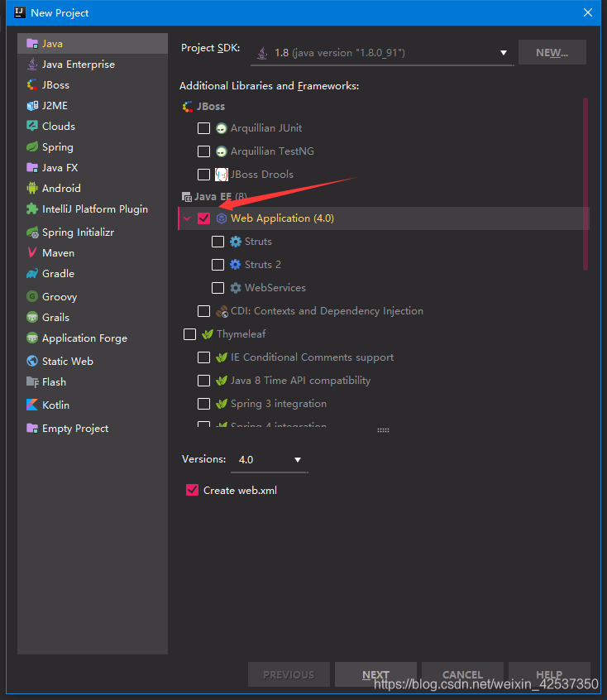Click the Struts 2 gear icon
607x700 pixels.
tap(235, 264)
